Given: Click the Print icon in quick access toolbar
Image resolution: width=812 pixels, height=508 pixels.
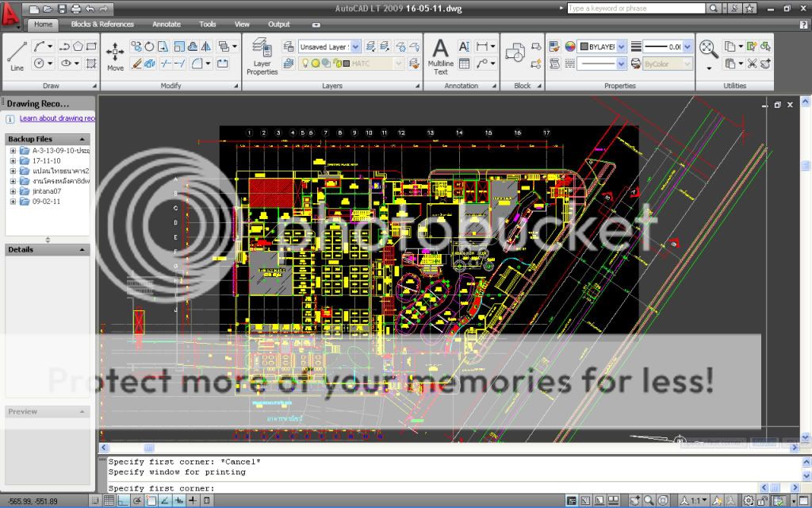Looking at the screenshot, I should [75, 9].
